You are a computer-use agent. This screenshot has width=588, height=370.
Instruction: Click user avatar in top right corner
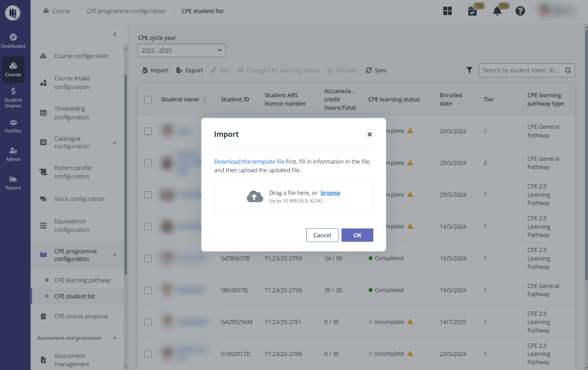click(x=544, y=11)
